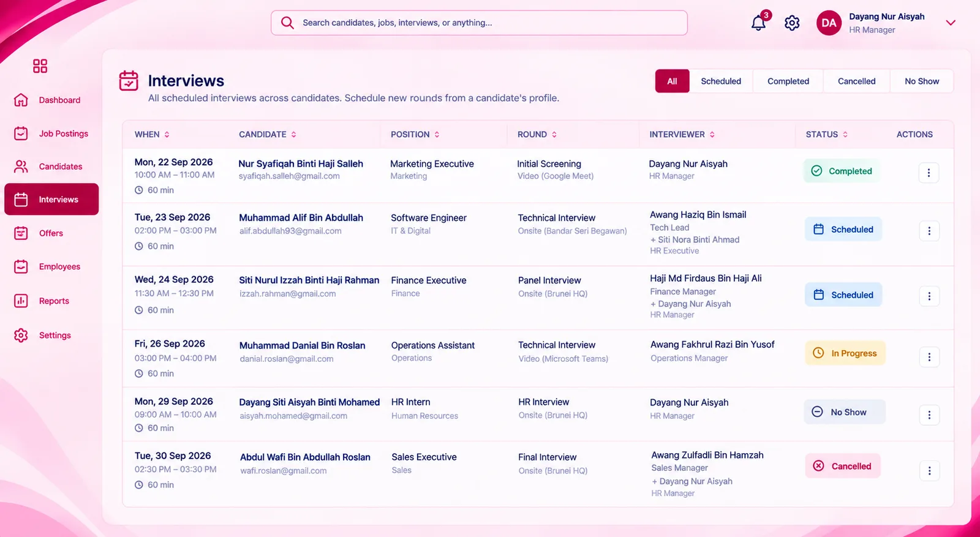The height and width of the screenshot is (537, 980).
Task: Click the Reports chart icon
Action: (21, 301)
